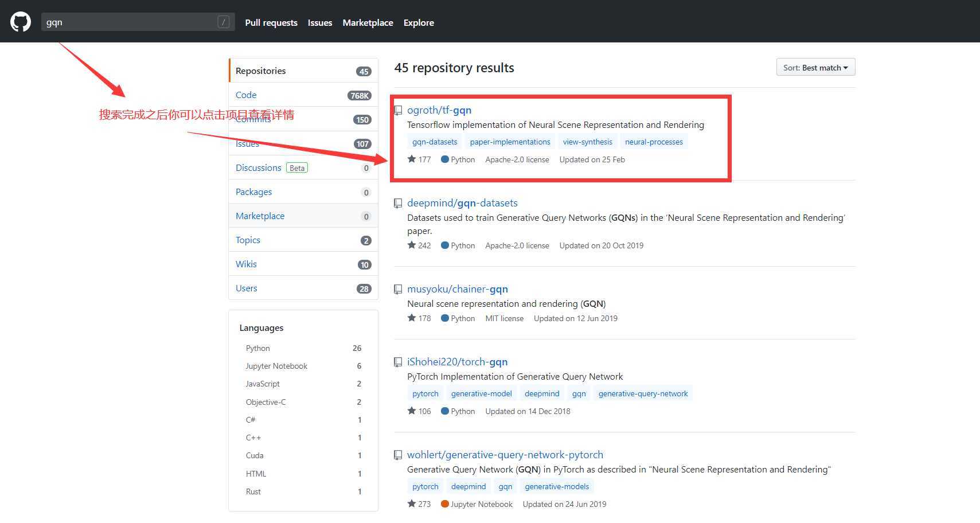
Task: Filter results by HTML language
Action: coord(303,474)
